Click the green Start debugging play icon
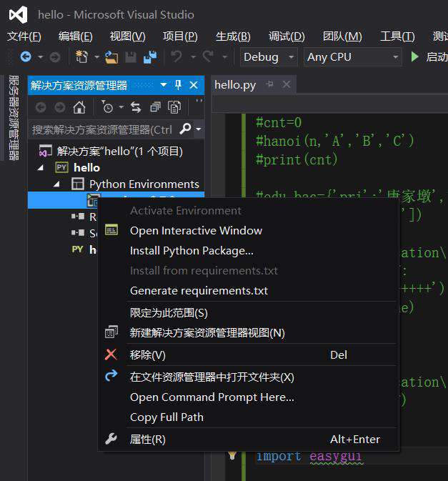This screenshot has height=481, width=448. (414, 56)
